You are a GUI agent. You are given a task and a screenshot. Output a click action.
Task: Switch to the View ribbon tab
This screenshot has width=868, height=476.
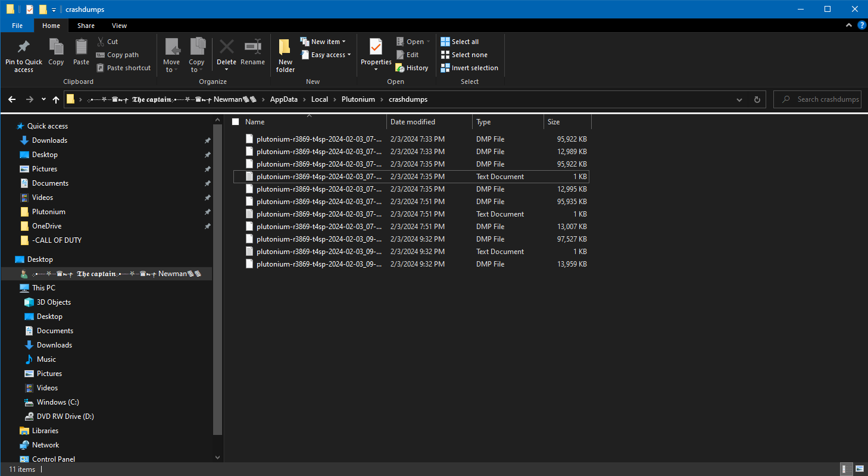(x=119, y=26)
